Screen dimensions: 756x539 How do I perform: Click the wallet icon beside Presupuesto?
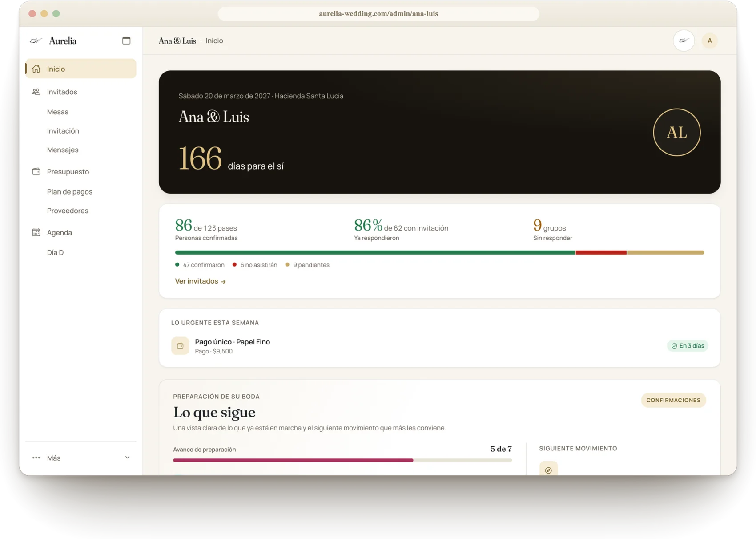(36, 171)
